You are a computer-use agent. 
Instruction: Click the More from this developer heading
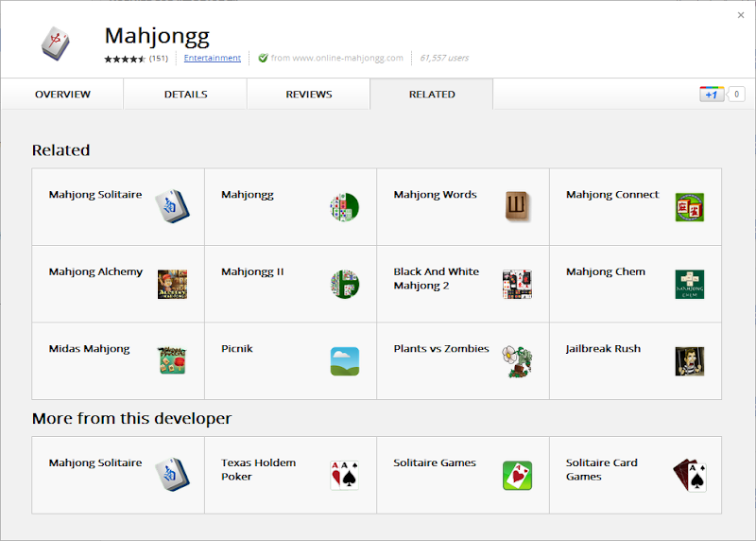tap(131, 418)
